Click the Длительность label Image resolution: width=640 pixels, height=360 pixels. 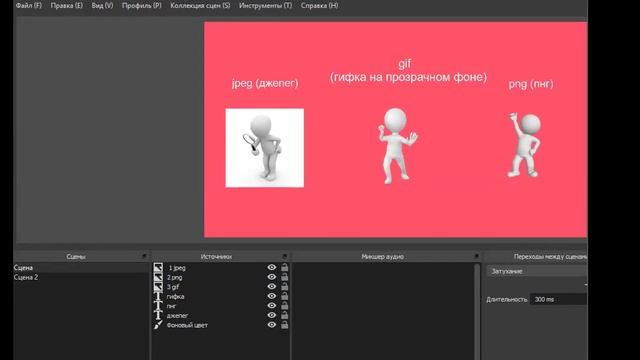coord(507,299)
